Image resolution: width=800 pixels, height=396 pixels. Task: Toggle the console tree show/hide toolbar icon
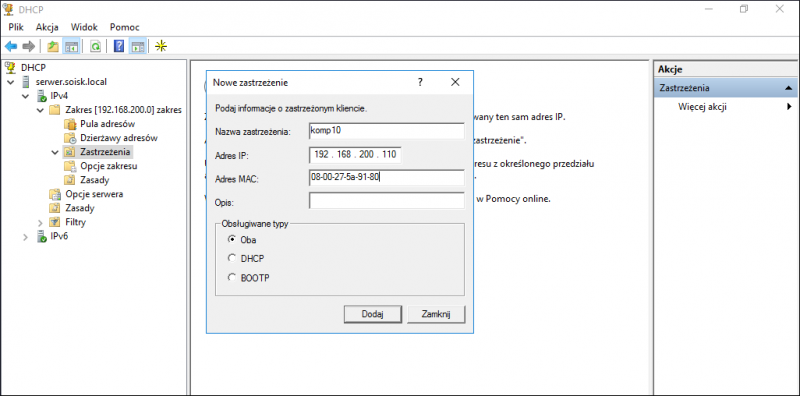click(70, 47)
